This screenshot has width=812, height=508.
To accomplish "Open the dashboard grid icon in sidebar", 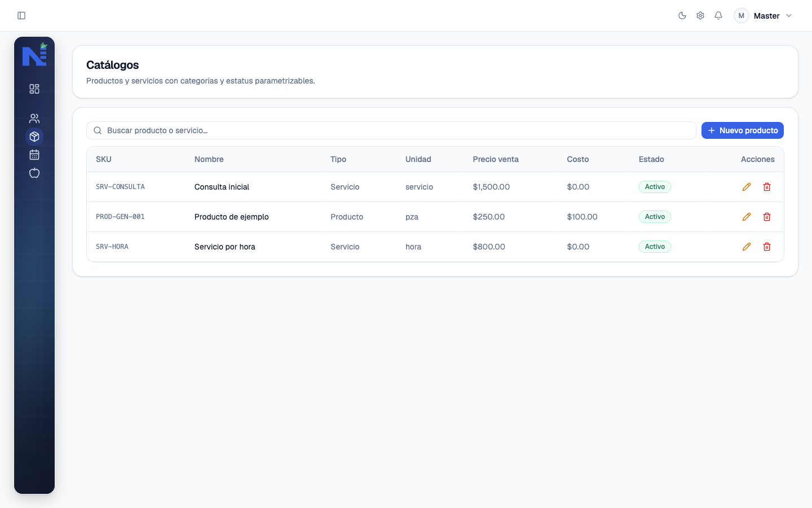I will click(x=34, y=89).
